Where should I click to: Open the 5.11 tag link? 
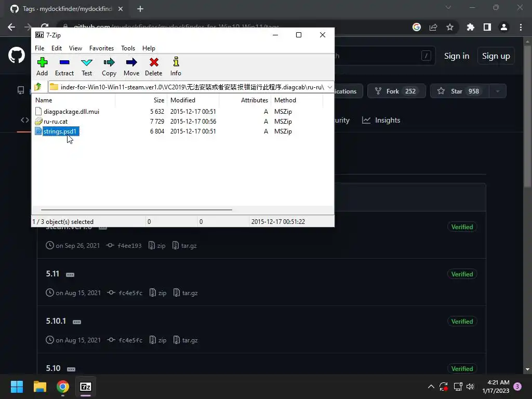click(52, 274)
